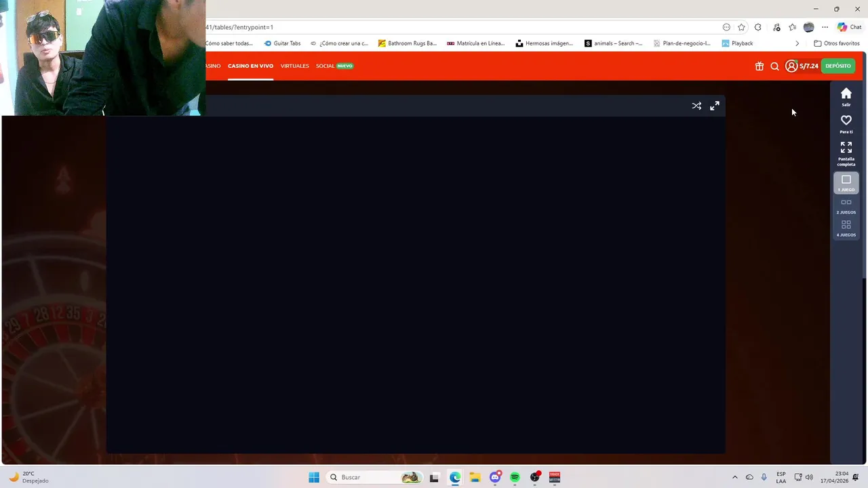Open the browser settings three-dots menu
868x488 pixels.
pyautogui.click(x=825, y=27)
